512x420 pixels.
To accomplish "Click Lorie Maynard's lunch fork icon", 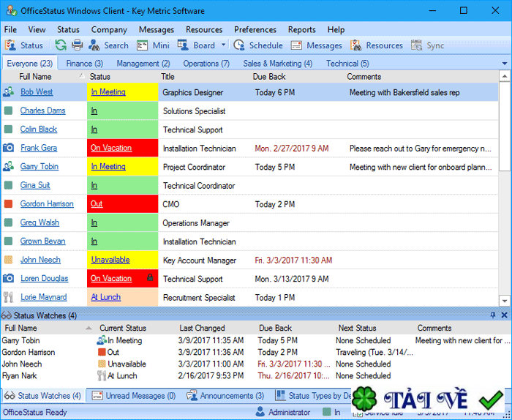I will coord(9,298).
